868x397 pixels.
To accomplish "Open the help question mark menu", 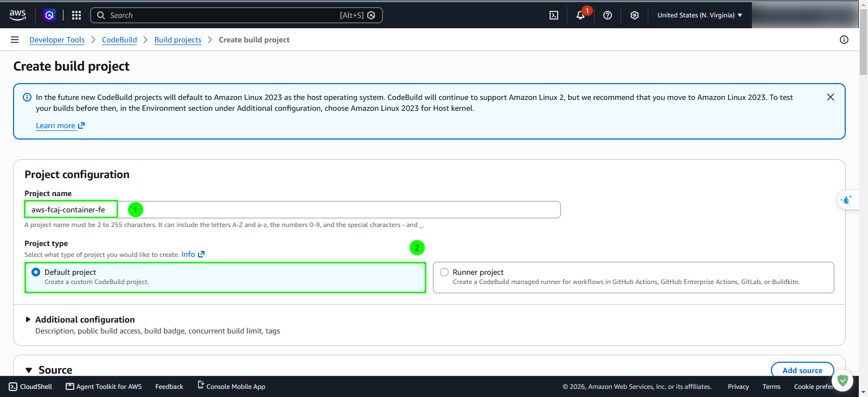I will [608, 15].
